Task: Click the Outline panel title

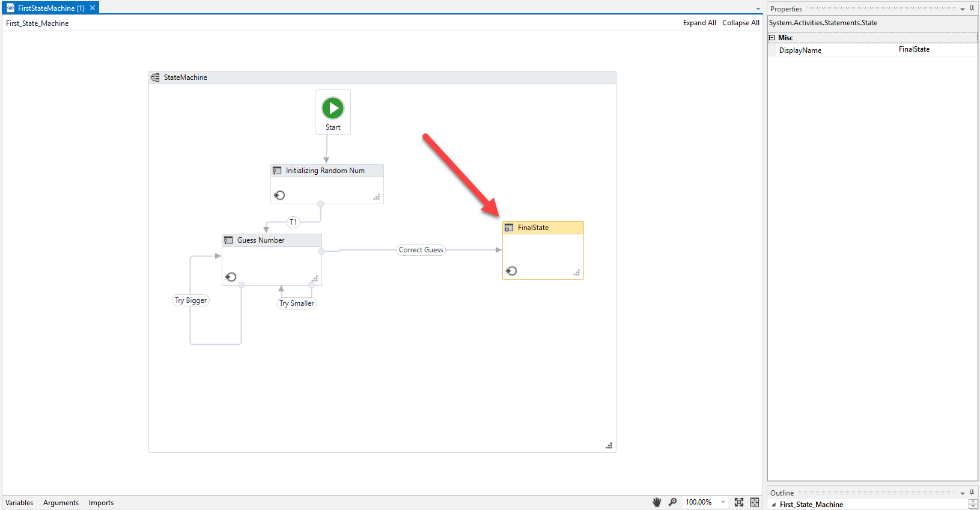Action: [x=782, y=493]
